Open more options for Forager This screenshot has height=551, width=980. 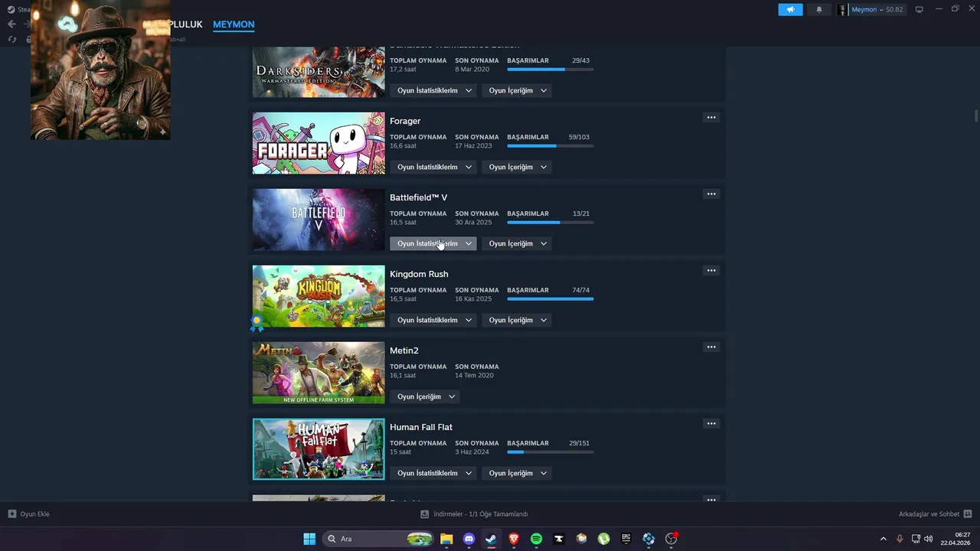711,117
